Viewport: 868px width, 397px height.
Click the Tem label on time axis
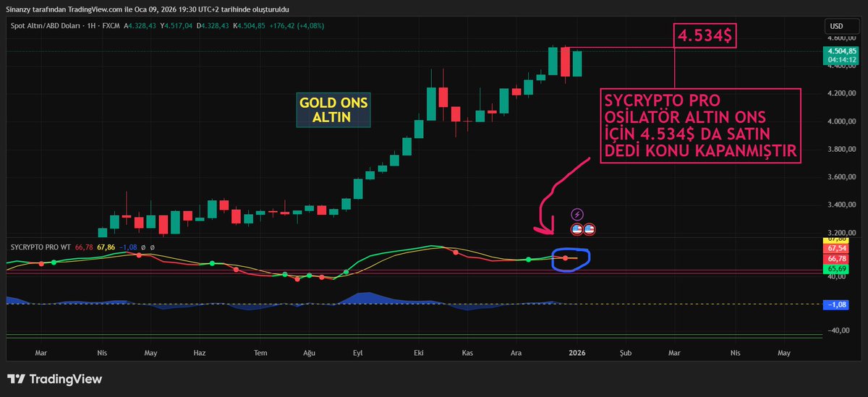(x=261, y=353)
